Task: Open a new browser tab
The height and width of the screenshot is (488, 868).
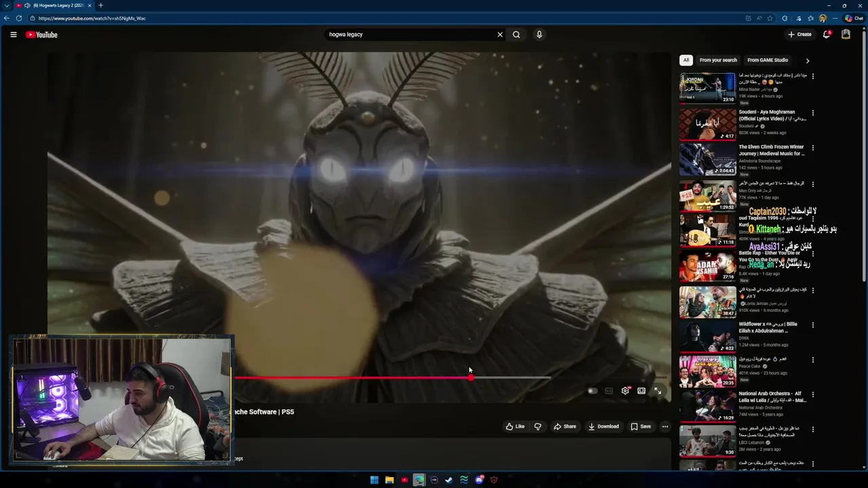Action: tap(100, 5)
